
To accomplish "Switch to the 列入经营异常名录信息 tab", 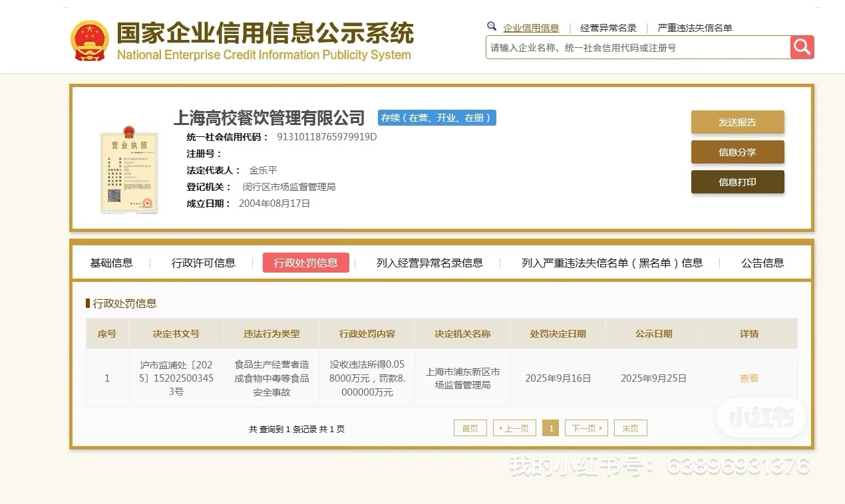I will click(x=429, y=263).
